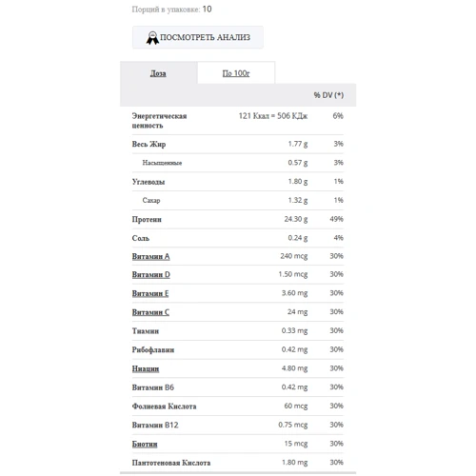Click the % DV (*) column header
This screenshot has height=476, width=476.
[328, 95]
